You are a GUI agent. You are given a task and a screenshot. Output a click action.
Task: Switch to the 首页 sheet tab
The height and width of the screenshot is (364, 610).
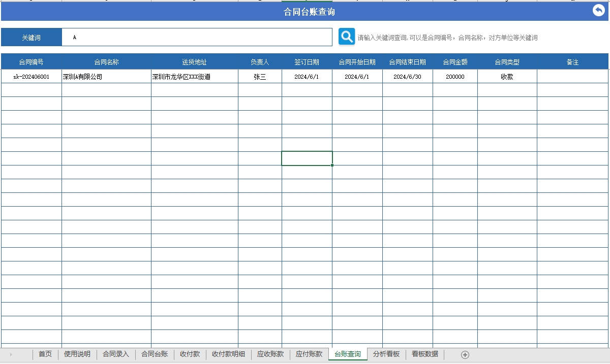(45, 354)
